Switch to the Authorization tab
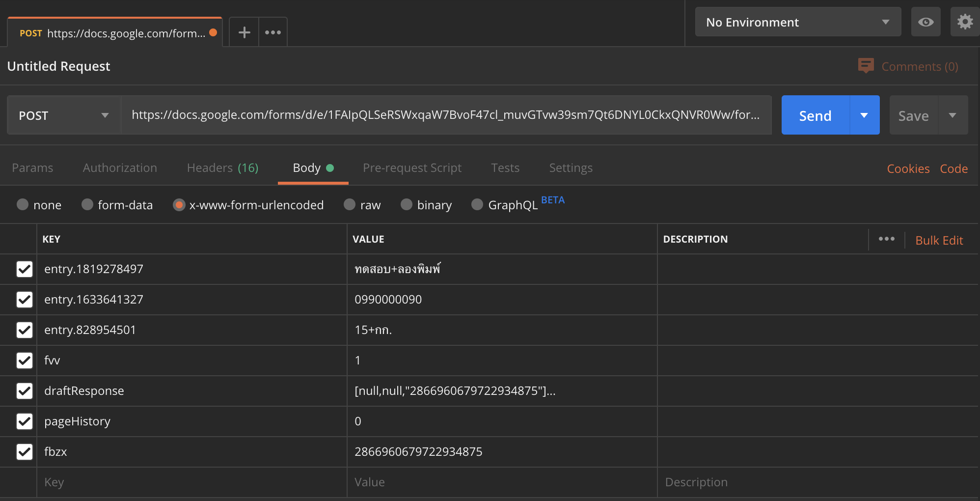The width and height of the screenshot is (980, 501). (120, 168)
